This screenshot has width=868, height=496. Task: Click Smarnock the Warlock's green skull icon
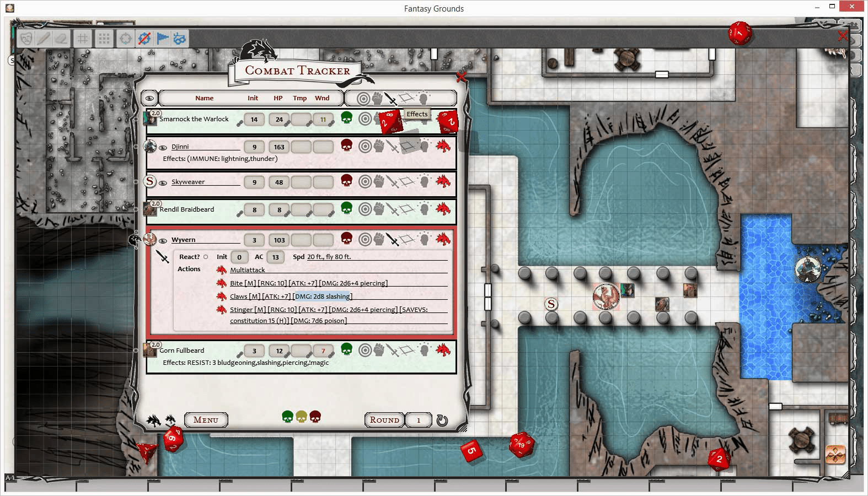pos(346,117)
